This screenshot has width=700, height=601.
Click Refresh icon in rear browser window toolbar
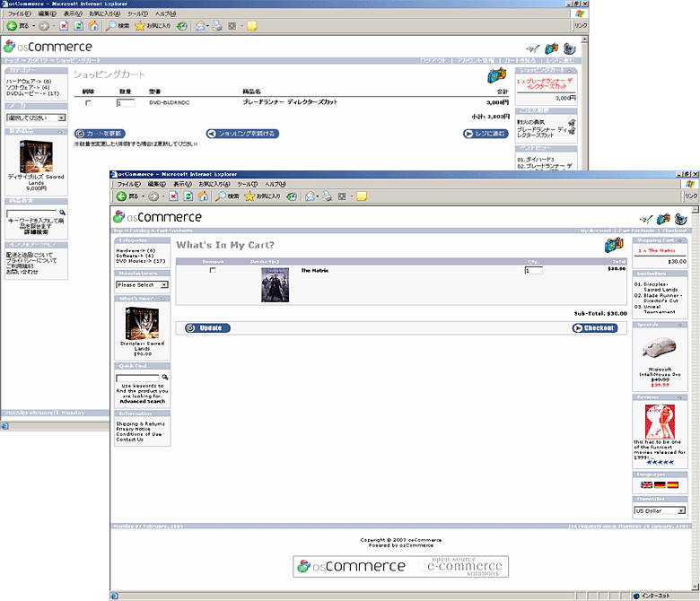[79, 26]
